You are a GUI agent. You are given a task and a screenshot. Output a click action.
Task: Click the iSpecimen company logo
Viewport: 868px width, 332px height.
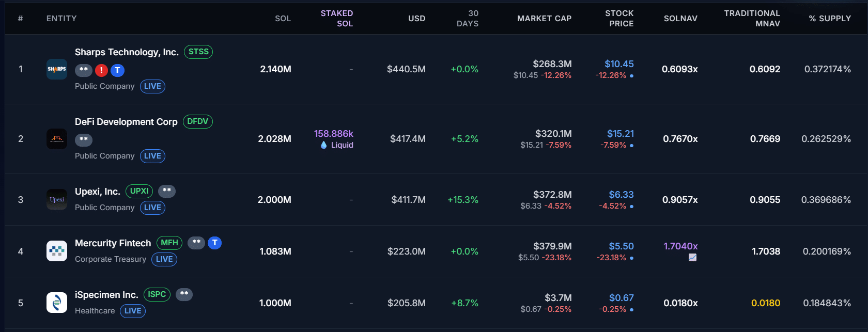(x=57, y=303)
